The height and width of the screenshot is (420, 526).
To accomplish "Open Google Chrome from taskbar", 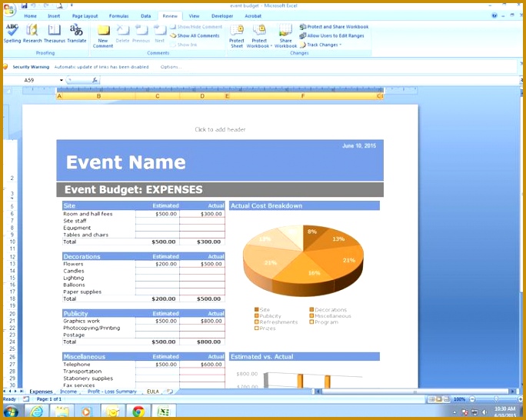I will 138,412.
